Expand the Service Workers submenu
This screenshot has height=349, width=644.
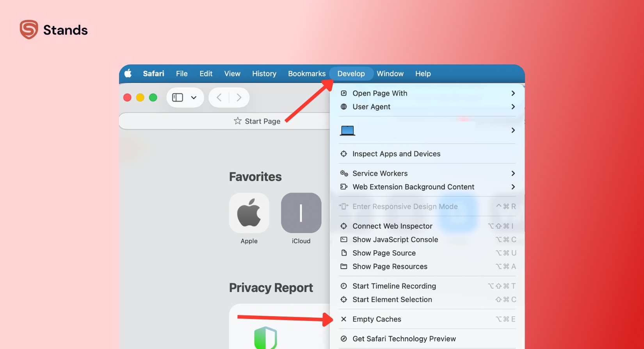click(x=427, y=173)
